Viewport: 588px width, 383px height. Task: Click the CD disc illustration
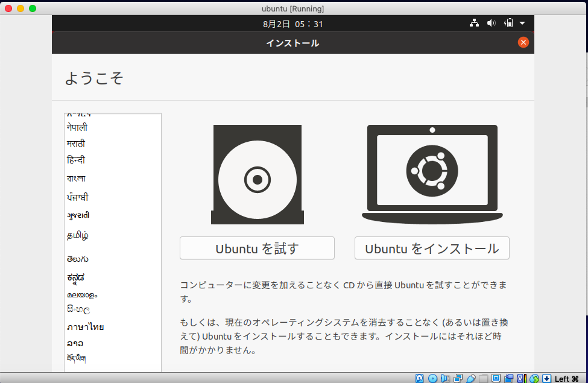point(258,174)
